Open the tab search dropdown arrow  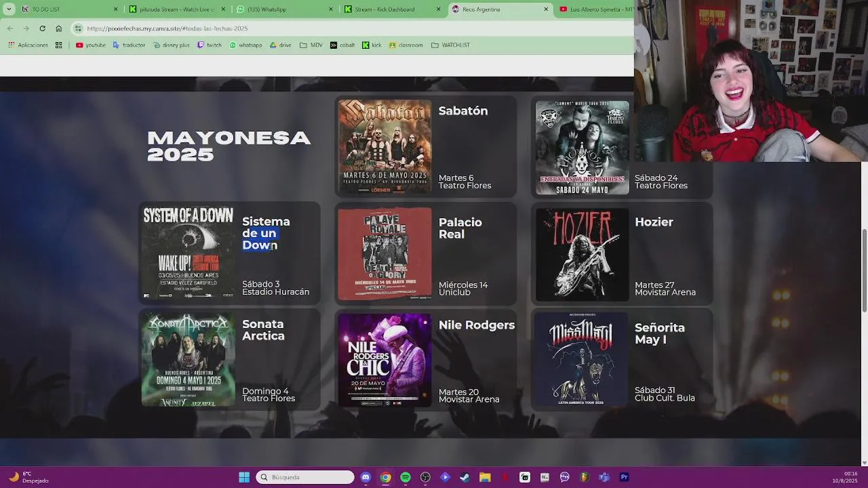pyautogui.click(x=9, y=9)
